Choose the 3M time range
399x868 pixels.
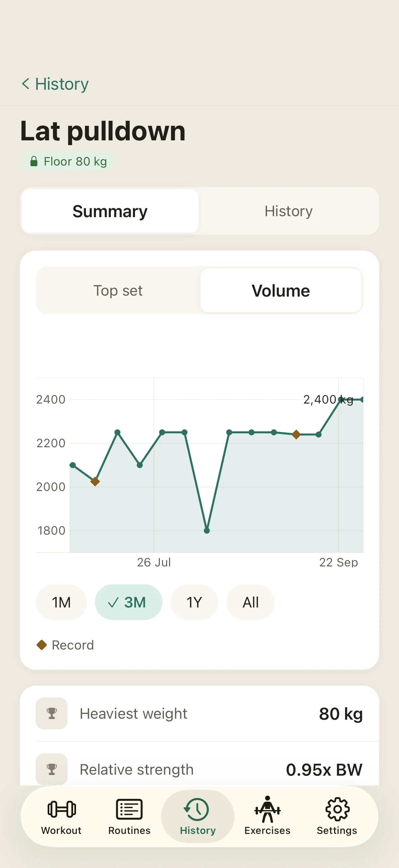129,602
